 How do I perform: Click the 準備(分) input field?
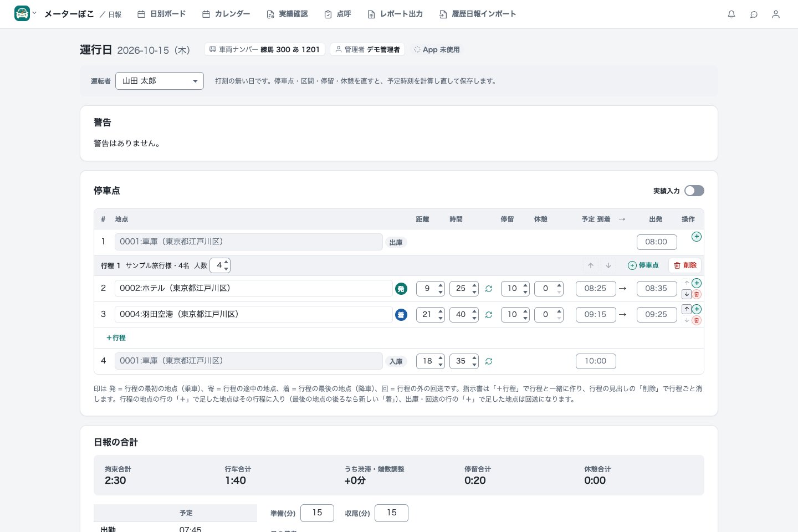click(x=317, y=513)
